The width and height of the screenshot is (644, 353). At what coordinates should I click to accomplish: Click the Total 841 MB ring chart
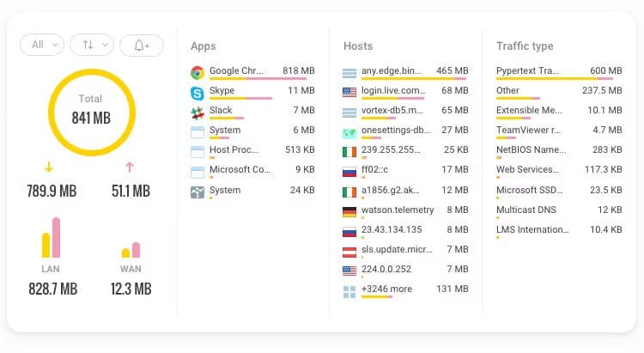(x=92, y=113)
